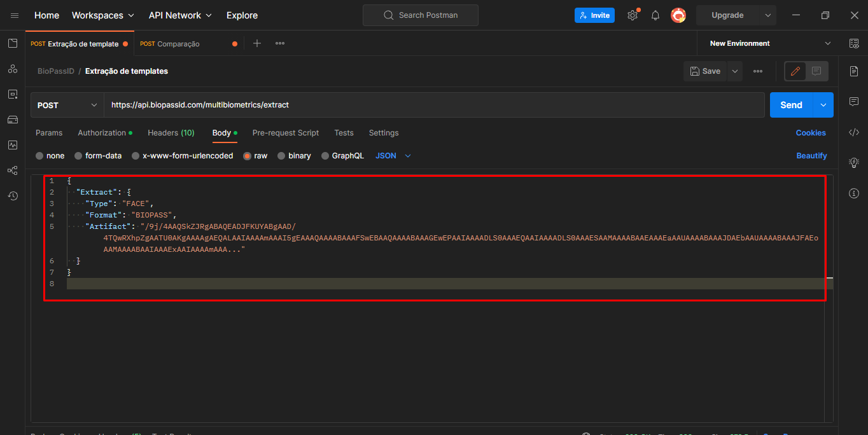The height and width of the screenshot is (435, 868).
Task: Open the New Environment selector
Action: 770,43
